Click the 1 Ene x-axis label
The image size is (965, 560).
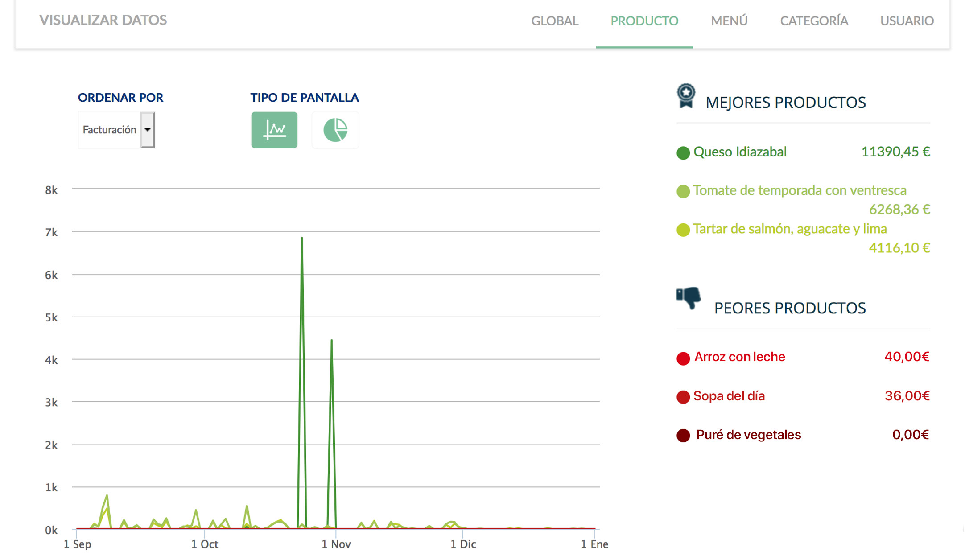coord(595,544)
